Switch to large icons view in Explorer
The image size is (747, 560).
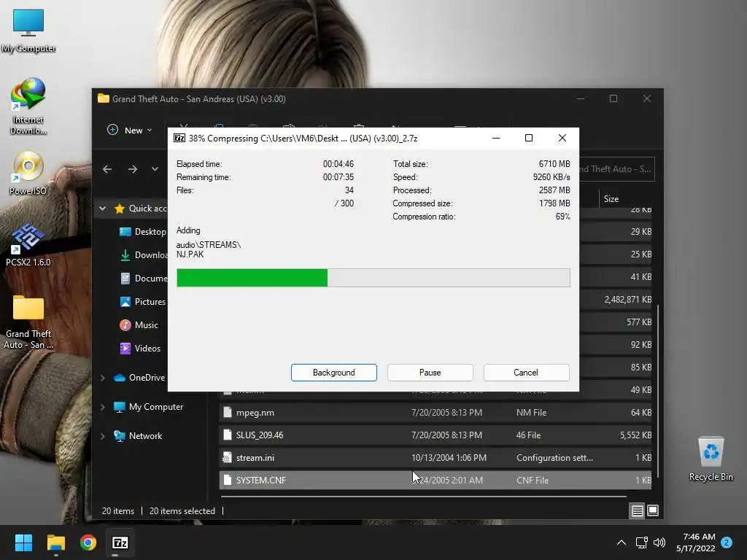tap(653, 510)
